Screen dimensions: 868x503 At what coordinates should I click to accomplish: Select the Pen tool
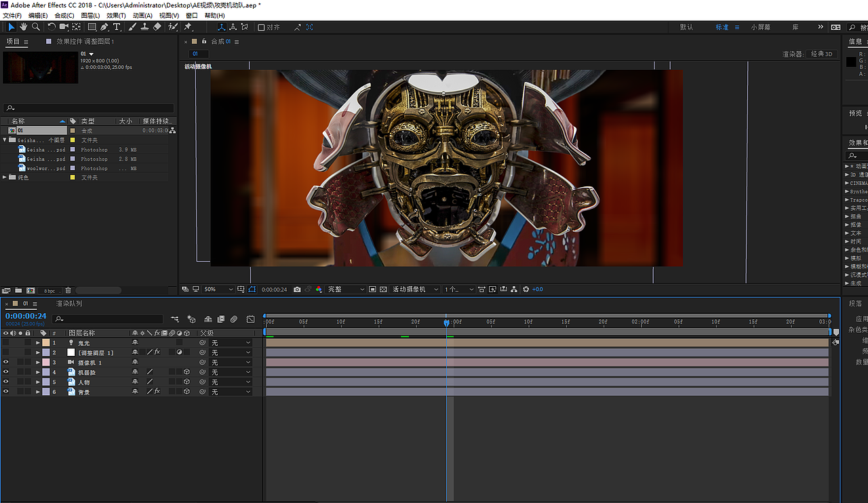coord(104,27)
